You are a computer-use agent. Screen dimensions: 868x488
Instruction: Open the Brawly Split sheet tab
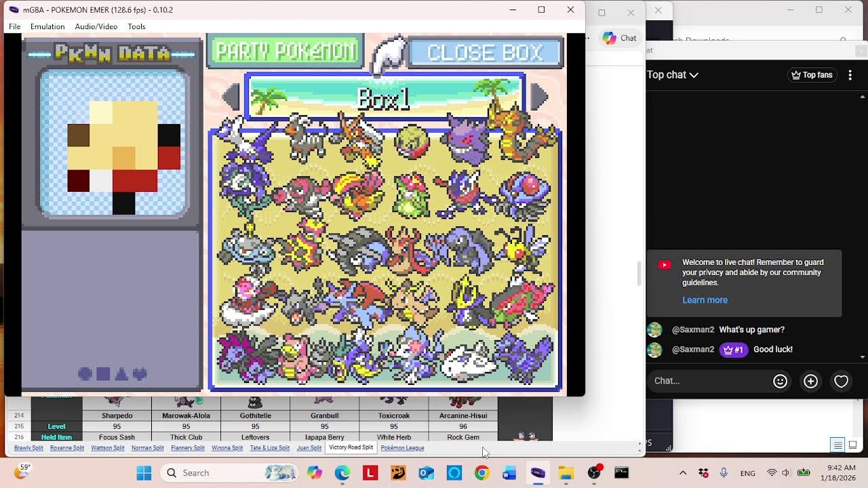coord(28,448)
